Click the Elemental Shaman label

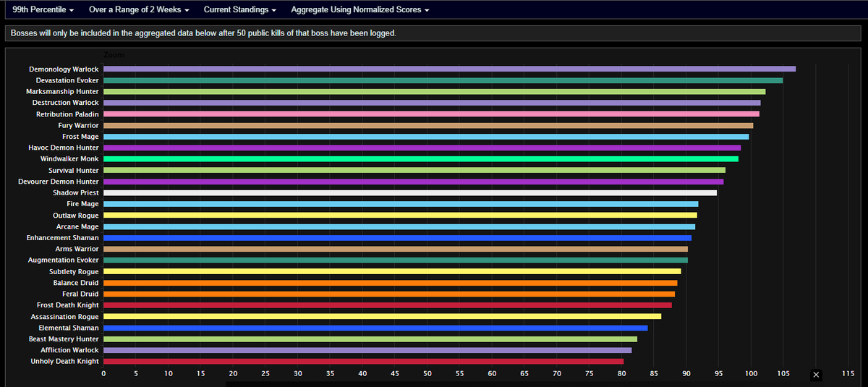click(69, 328)
